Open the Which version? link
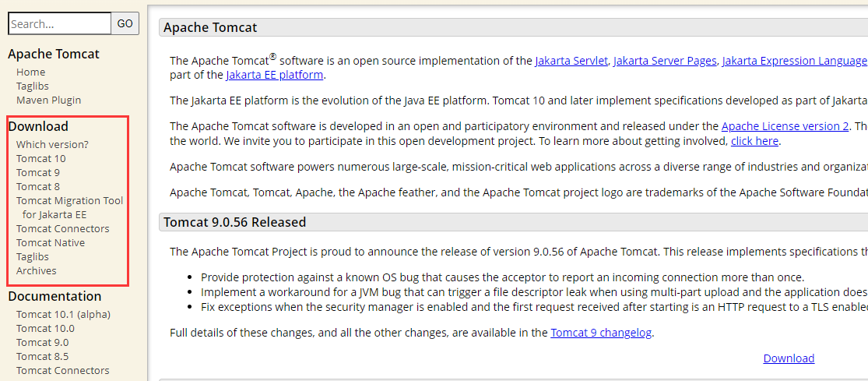This screenshot has height=381, width=868. point(53,145)
